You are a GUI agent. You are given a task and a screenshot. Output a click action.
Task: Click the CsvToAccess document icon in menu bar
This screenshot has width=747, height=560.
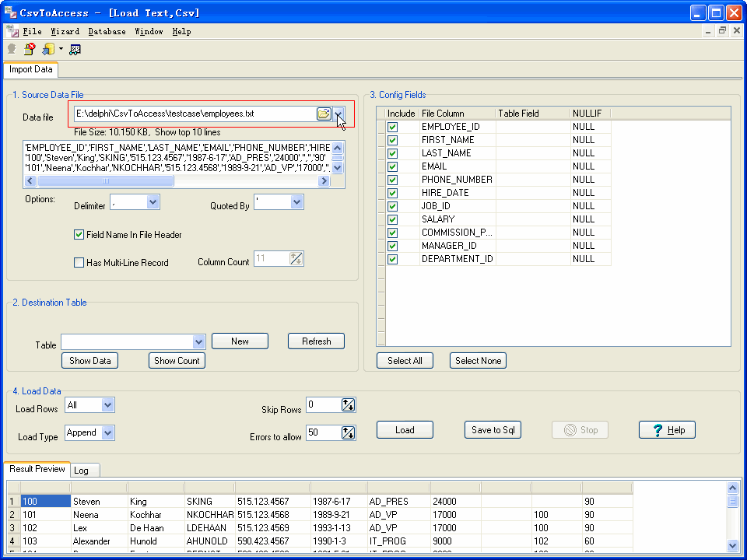point(12,31)
